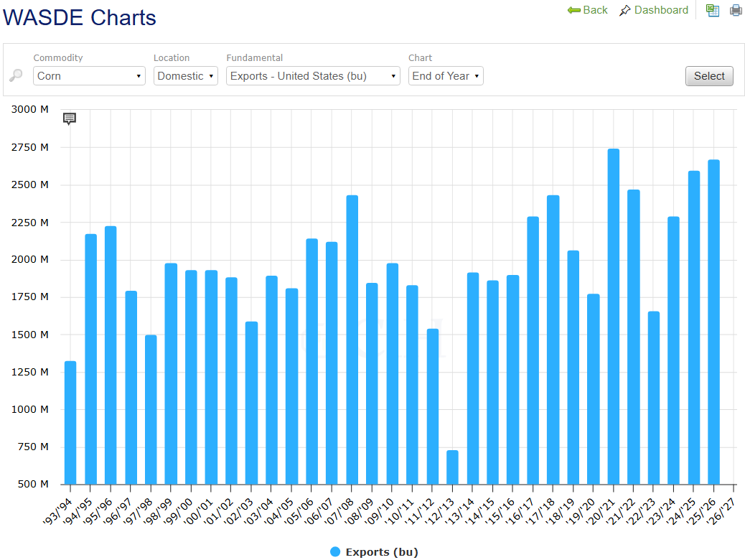Click the '07/'08 bar in chart
Viewport: 745px width, 560px height.
pyautogui.click(x=352, y=340)
